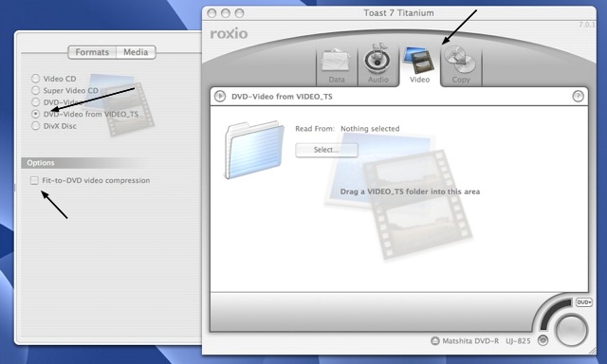Image resolution: width=607 pixels, height=364 pixels.
Task: Click the window resize grip corner
Action: [592, 350]
